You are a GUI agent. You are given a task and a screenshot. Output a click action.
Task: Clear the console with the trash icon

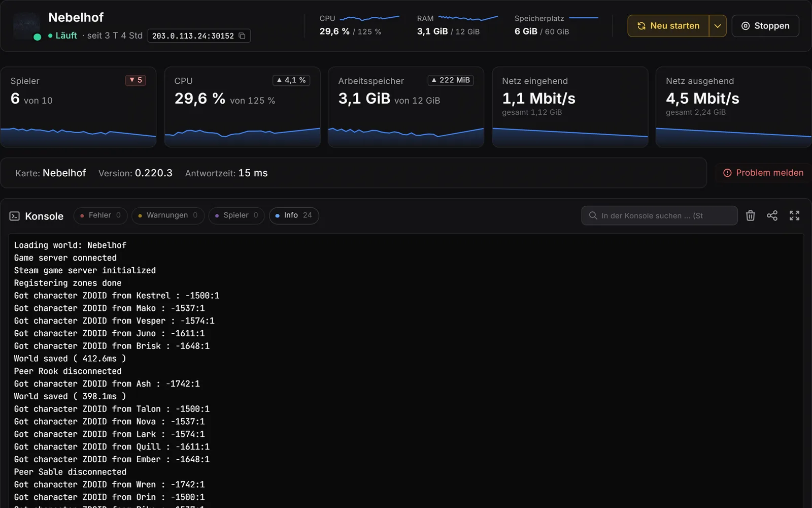click(x=750, y=215)
